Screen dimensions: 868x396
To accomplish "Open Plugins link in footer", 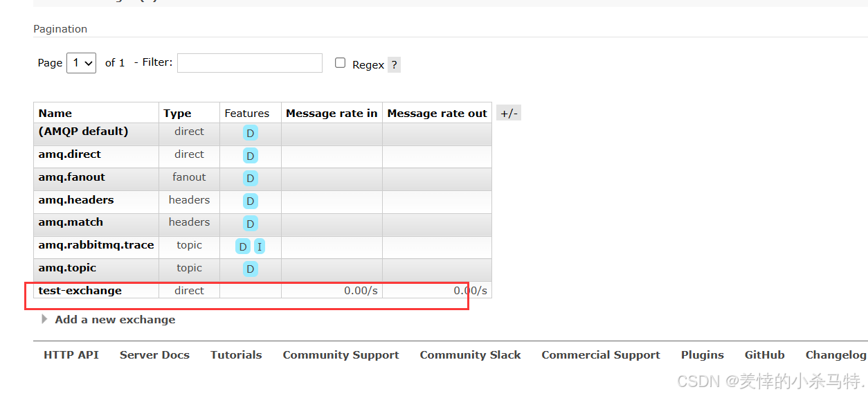I will tap(702, 355).
